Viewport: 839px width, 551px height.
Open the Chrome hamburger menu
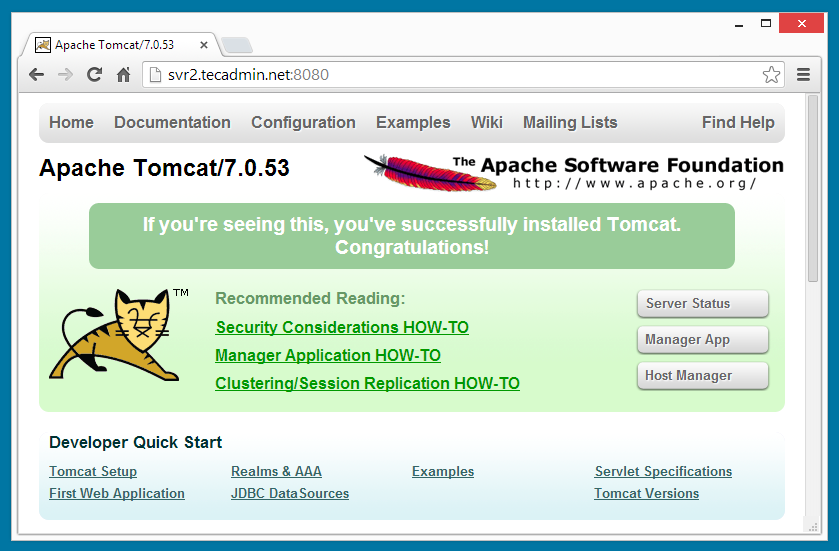pos(803,74)
